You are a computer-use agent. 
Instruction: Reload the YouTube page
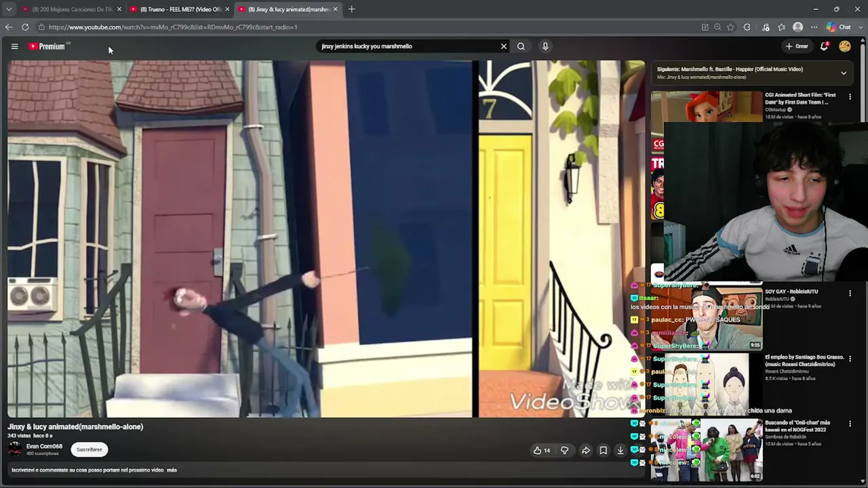[x=25, y=27]
